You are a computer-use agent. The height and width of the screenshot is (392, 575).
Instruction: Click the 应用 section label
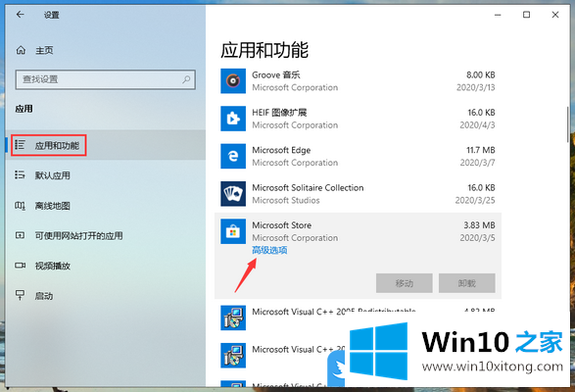tap(24, 109)
